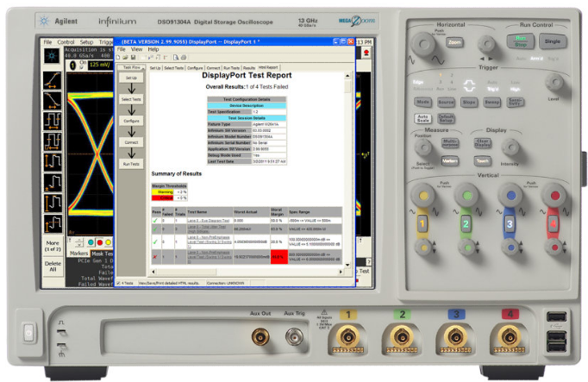Click the red circle marker button
Screen dimensions: 588x382
(100, 242)
